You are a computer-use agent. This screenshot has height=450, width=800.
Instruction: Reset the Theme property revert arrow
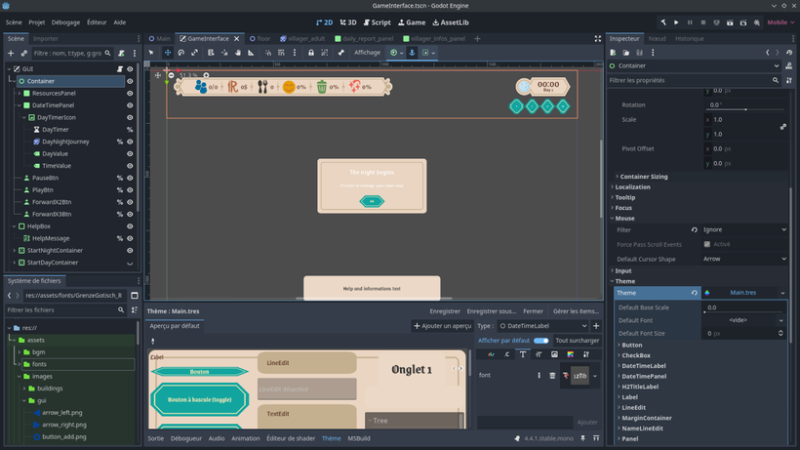(x=694, y=293)
